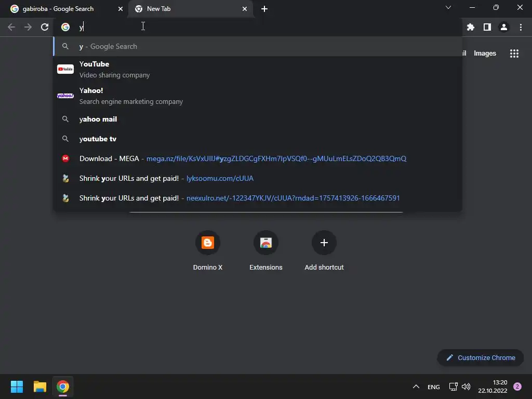Click the Chrome taskbar icon
This screenshot has height=399, width=532.
click(63, 387)
